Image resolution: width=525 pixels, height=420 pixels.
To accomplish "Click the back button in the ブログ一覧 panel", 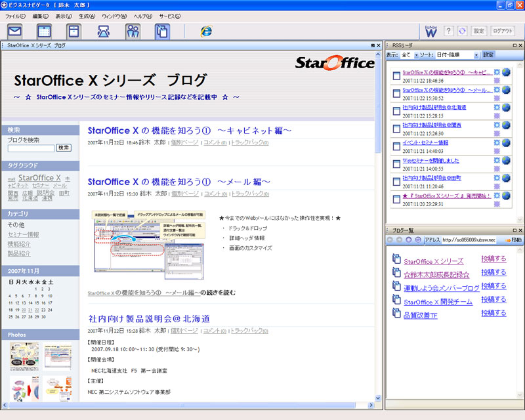I will point(390,240).
